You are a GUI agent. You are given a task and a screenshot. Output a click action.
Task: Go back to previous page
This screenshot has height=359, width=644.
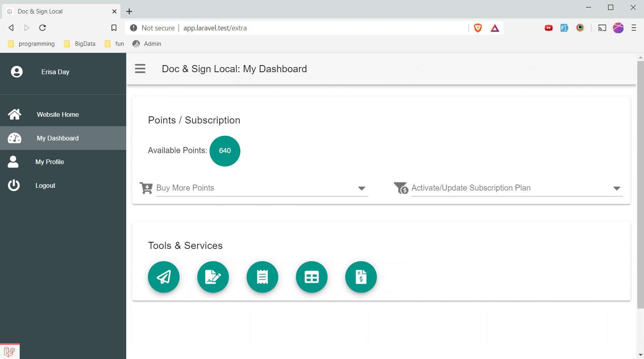(11, 28)
